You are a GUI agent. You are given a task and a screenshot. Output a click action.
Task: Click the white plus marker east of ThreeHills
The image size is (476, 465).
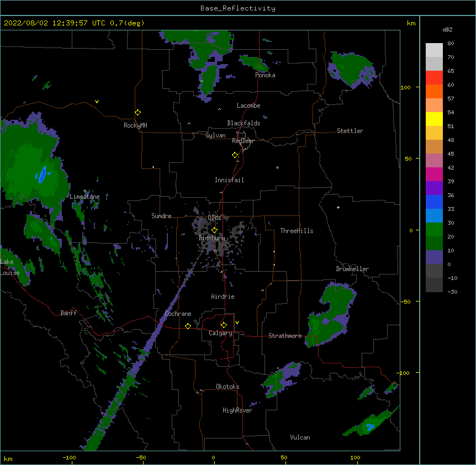click(338, 207)
